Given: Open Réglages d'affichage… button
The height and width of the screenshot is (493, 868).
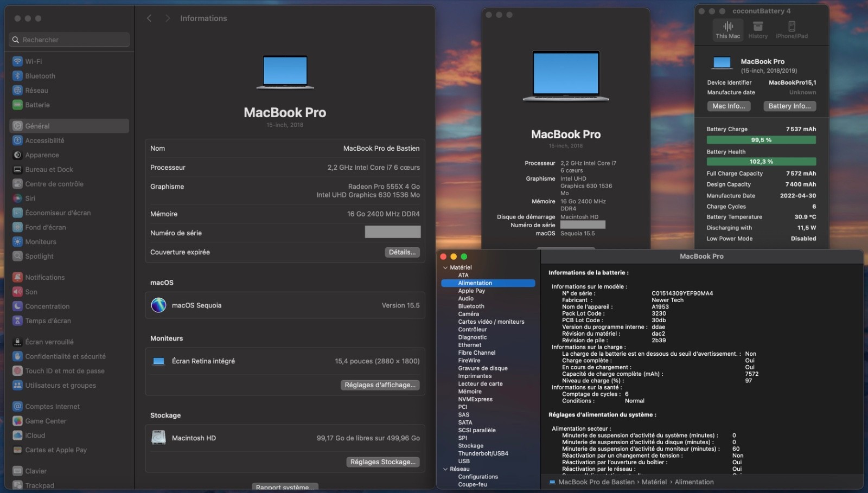Looking at the screenshot, I should click(380, 385).
